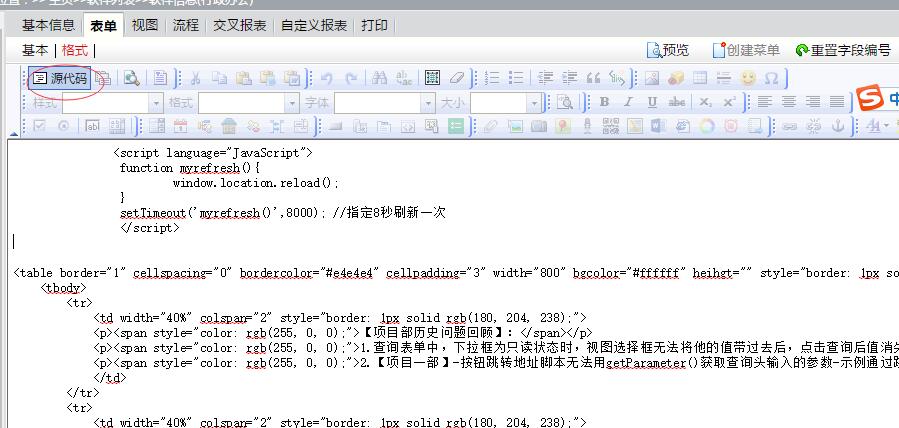Click the smiley emoticon icon
This screenshot has height=428, width=899.
(748, 78)
